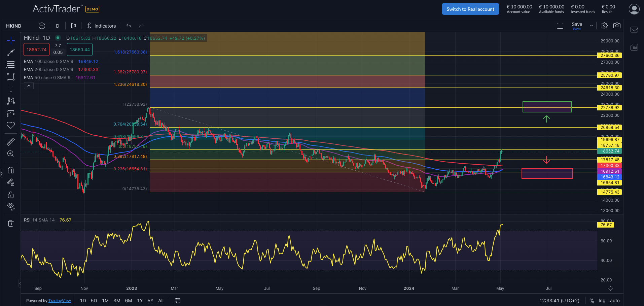Select the crosshair cursor tool

11,41
